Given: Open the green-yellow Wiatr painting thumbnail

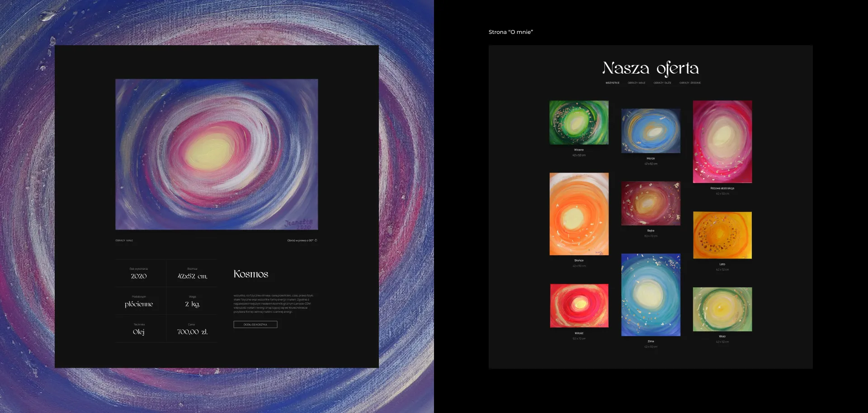Looking at the screenshot, I should click(x=722, y=309).
